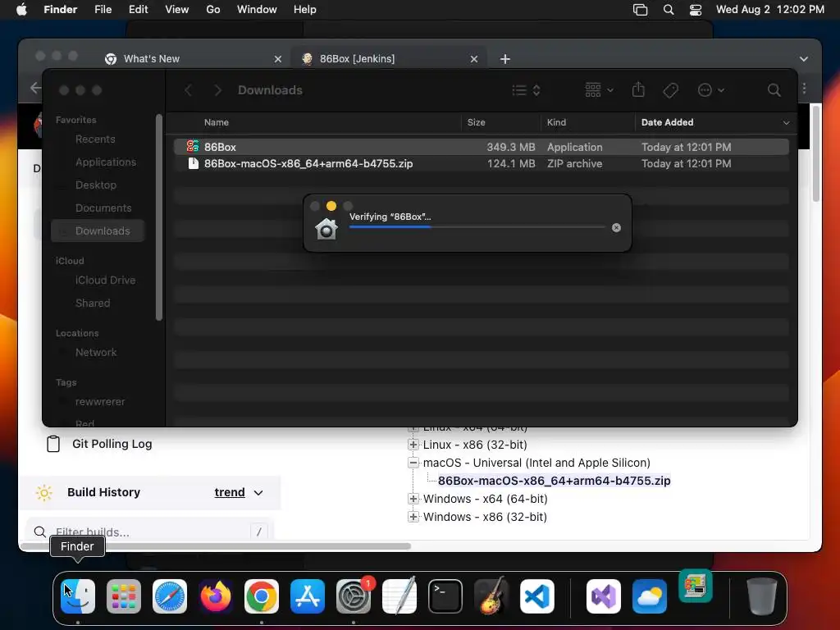This screenshot has width=840, height=630.
Task: Launch GarageBand from the Dock
Action: tap(491, 596)
